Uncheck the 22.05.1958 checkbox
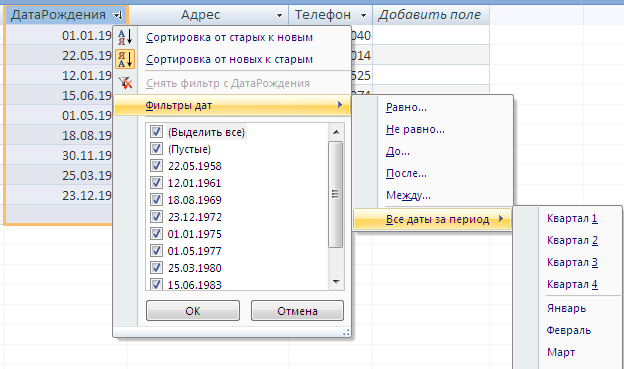 pos(156,166)
